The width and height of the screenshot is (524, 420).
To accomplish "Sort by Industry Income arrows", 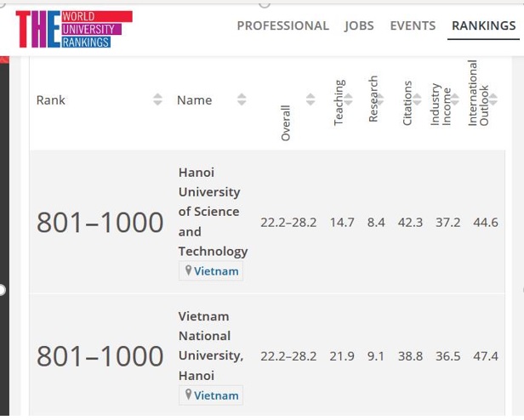I will pyautogui.click(x=455, y=99).
